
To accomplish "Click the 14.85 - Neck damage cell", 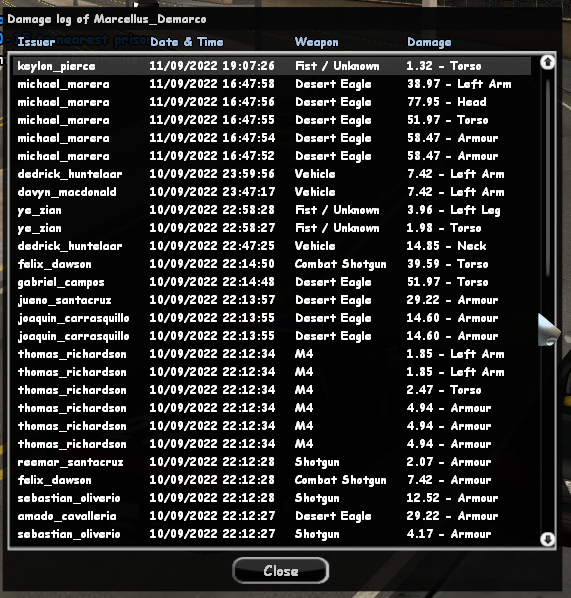I will (x=446, y=246).
